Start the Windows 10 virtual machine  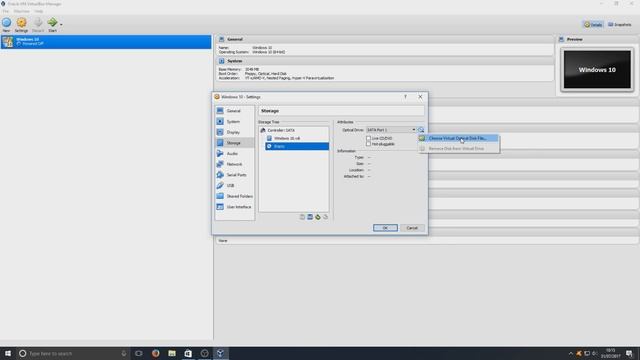52,24
